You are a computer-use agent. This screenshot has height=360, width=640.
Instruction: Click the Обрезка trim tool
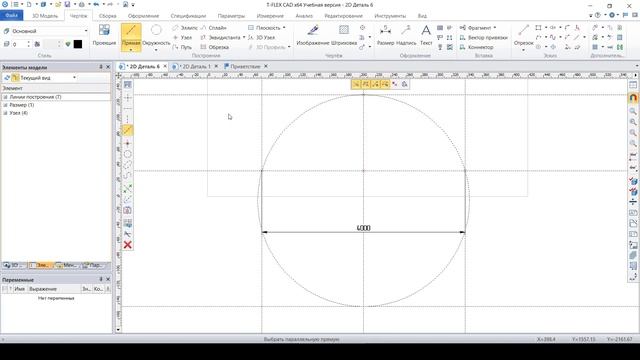(x=215, y=47)
